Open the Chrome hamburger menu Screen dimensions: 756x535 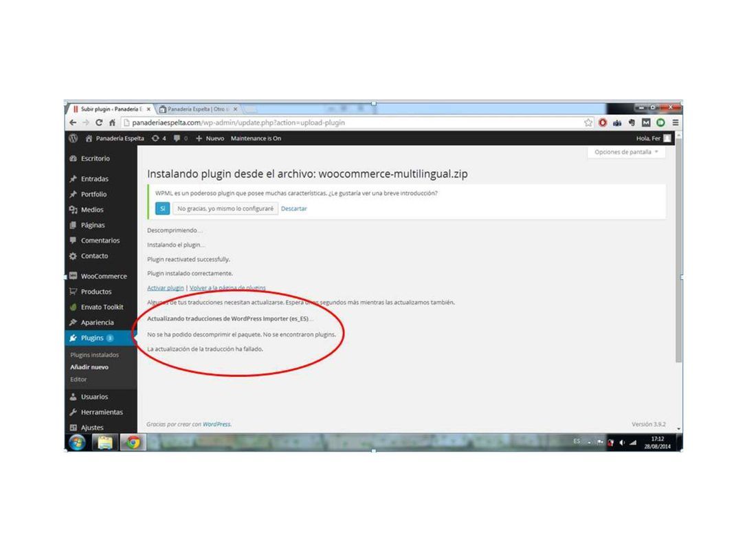[676, 123]
